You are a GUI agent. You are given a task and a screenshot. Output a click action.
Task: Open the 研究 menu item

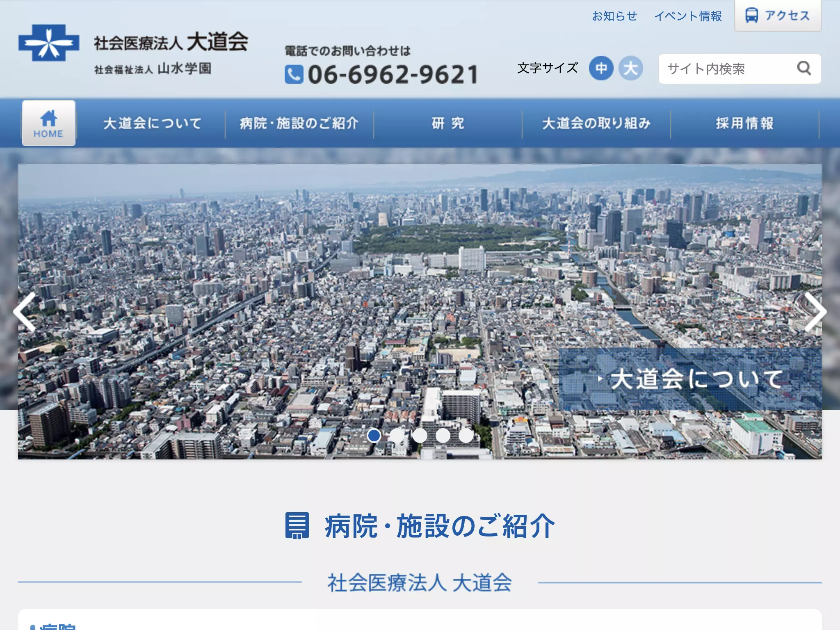point(448,123)
